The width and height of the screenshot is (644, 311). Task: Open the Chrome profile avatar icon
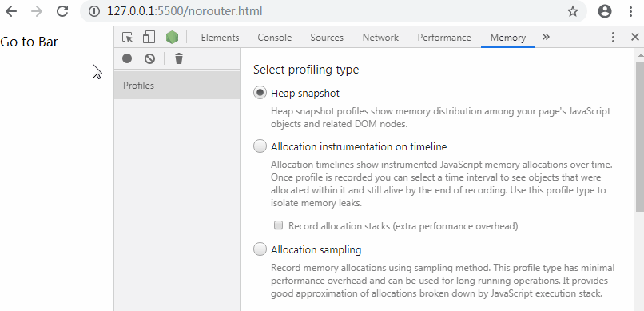point(605,11)
